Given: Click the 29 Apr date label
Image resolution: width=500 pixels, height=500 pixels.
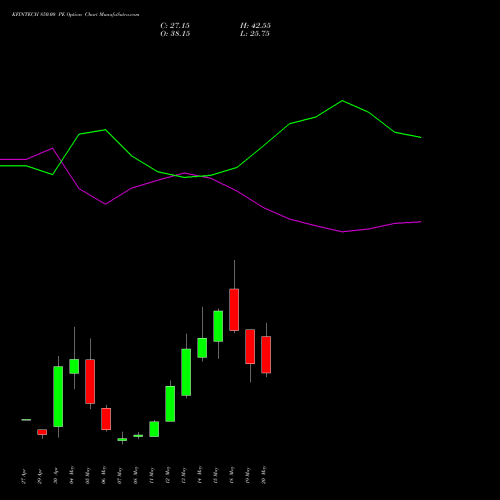Looking at the screenshot, I should click(x=40, y=476).
